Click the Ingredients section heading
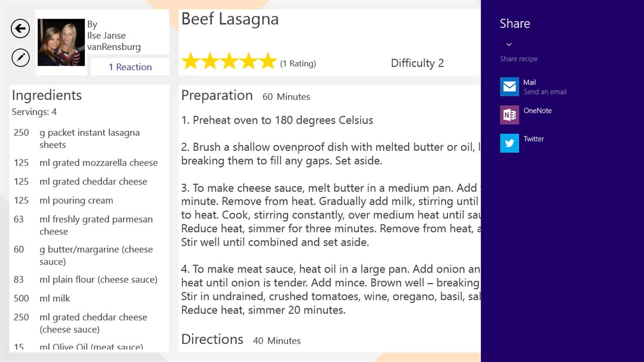 pyautogui.click(x=47, y=95)
